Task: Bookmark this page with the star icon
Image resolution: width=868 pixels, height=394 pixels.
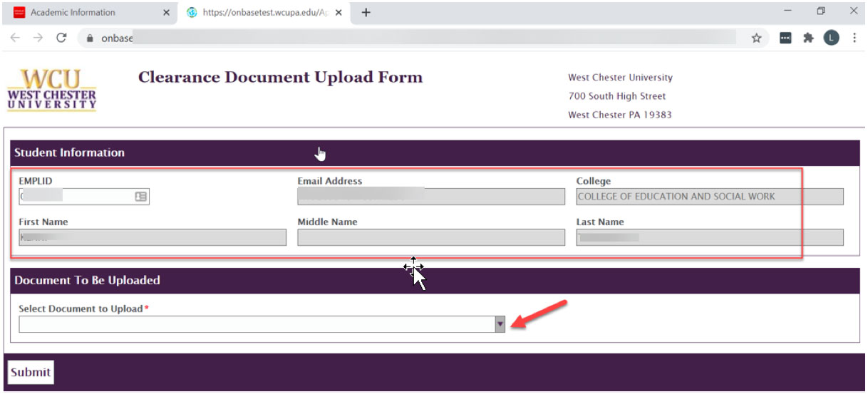Action: [x=756, y=38]
